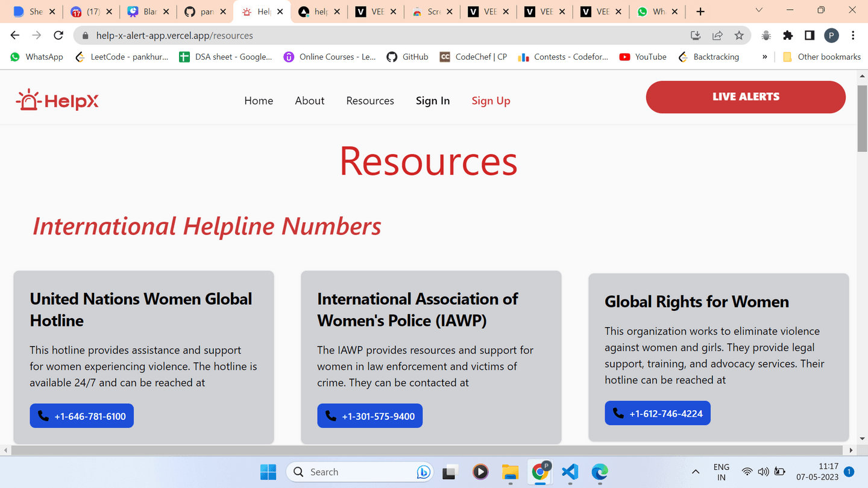Open the volume control in system tray
Viewport: 868px width, 488px height.
click(x=763, y=472)
